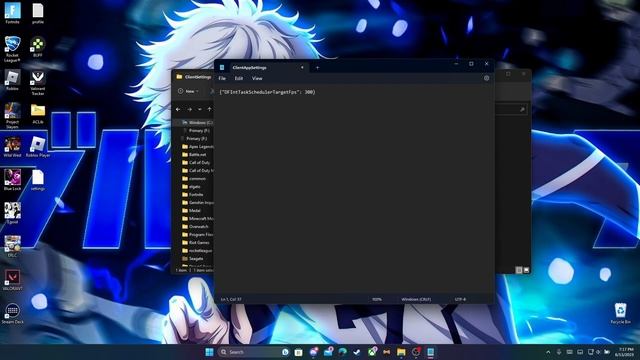640x360 pixels.
Task: Click the UTF-8 encoding in status bar
Action: pos(460,299)
